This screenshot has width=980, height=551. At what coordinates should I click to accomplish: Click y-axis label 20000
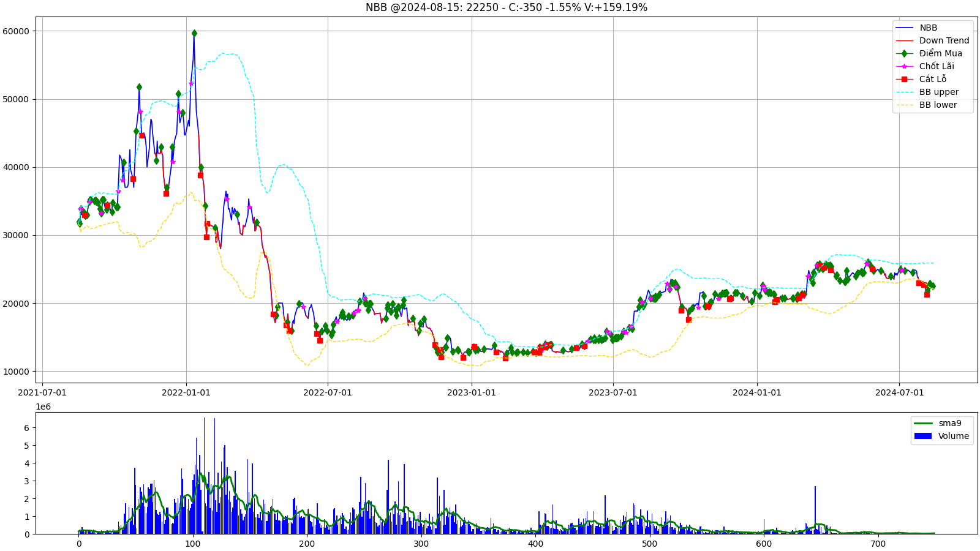pos(16,304)
